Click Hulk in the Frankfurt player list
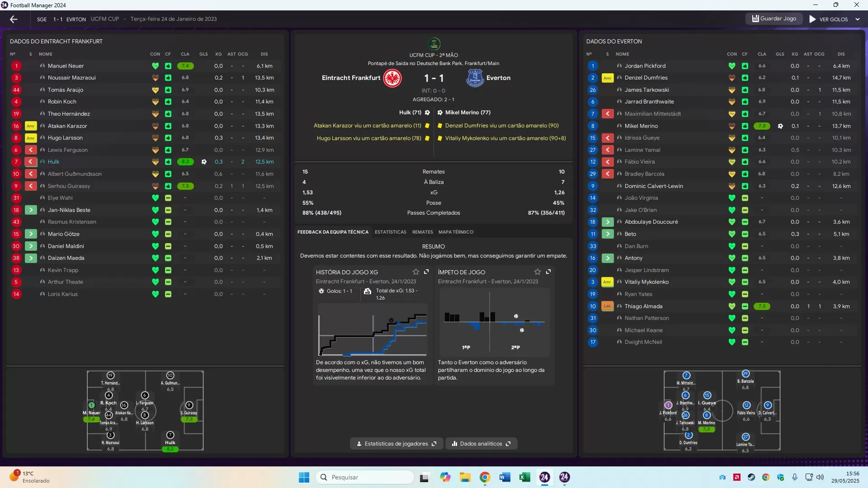 tap(53, 162)
